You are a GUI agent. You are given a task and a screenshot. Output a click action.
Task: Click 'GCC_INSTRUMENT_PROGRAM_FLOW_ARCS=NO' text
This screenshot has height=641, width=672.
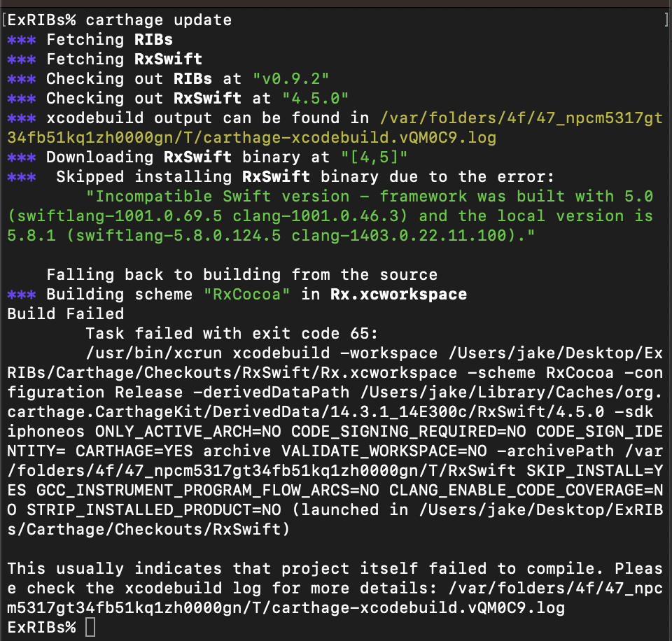pyautogui.click(x=208, y=490)
